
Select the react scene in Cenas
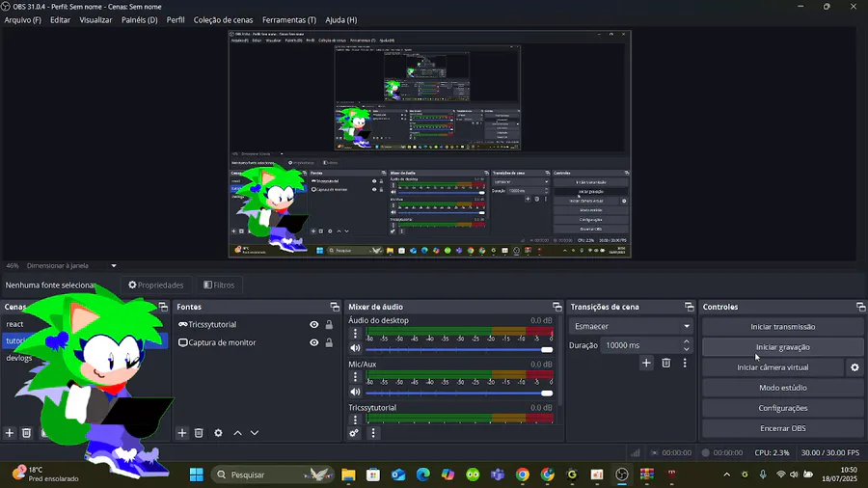(14, 324)
